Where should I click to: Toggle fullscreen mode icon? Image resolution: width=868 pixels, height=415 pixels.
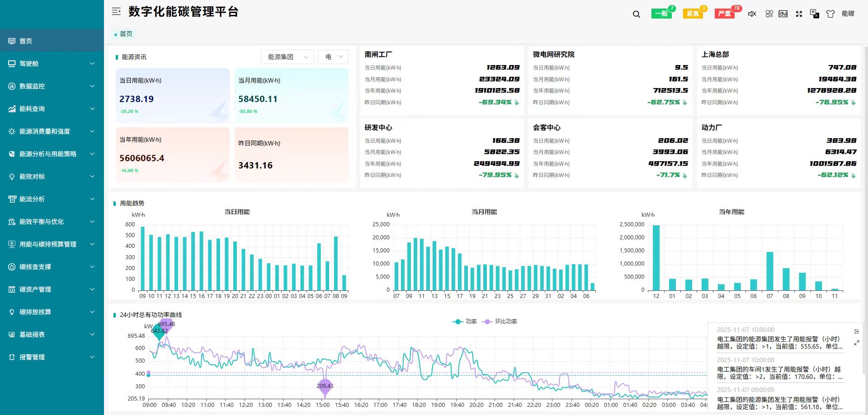click(799, 14)
